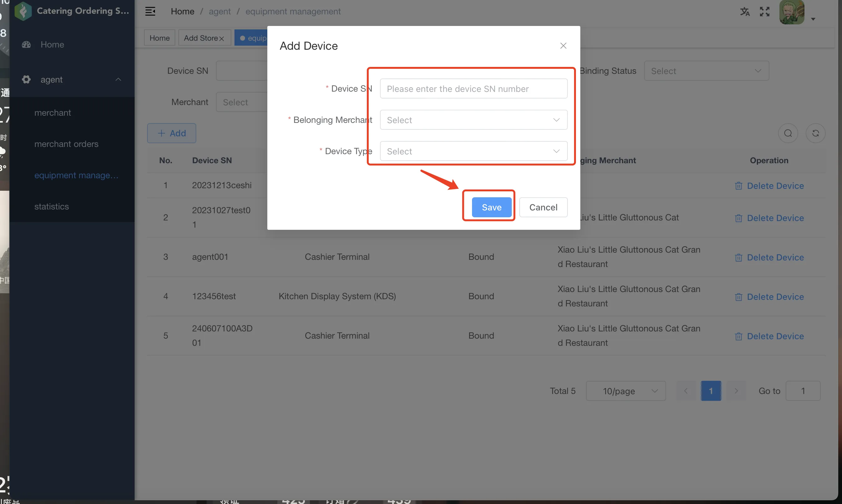Collapse the agent menu group
This screenshot has width=842, height=504.
click(72, 79)
